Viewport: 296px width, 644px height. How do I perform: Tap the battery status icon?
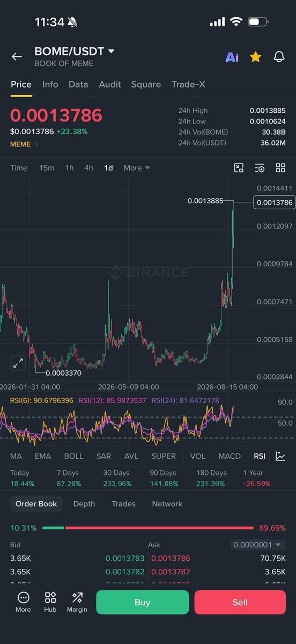point(257,22)
